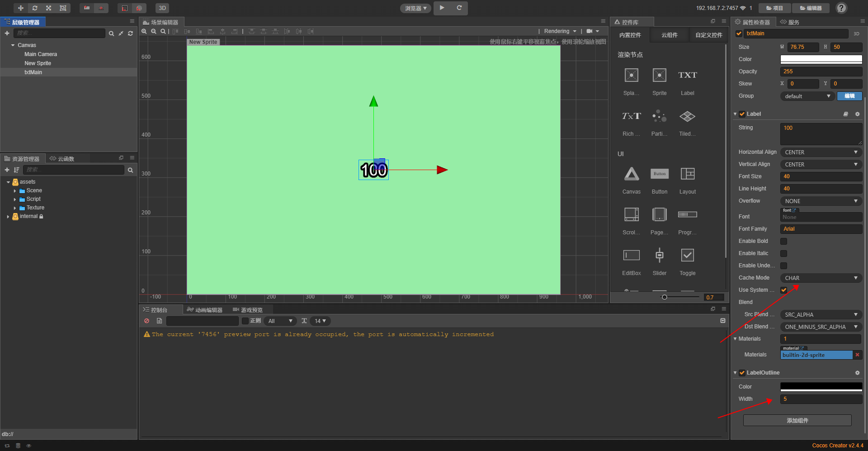Collapse the assets folder

coord(8,182)
